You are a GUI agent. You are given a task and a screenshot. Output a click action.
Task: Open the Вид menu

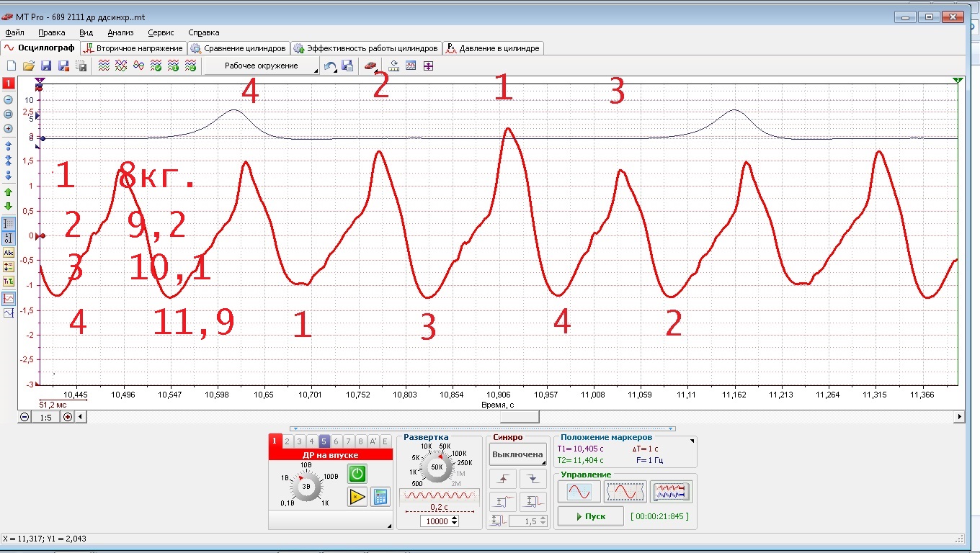(x=86, y=32)
